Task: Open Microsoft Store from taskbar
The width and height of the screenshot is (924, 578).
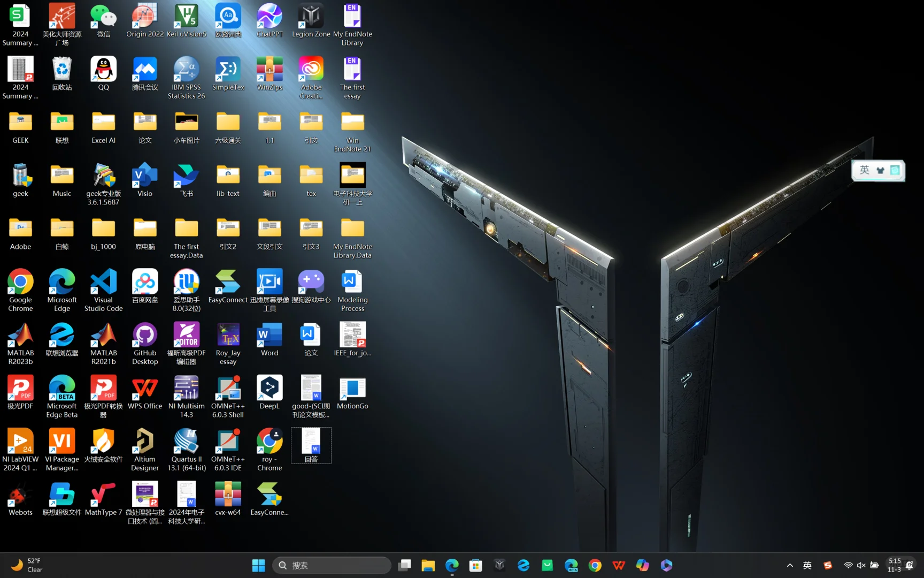Action: pyautogui.click(x=475, y=565)
